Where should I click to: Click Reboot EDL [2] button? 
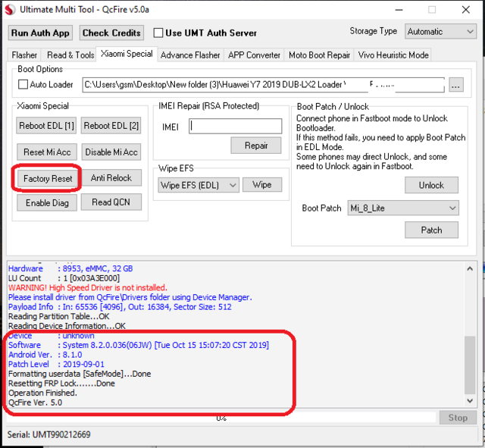tap(111, 126)
